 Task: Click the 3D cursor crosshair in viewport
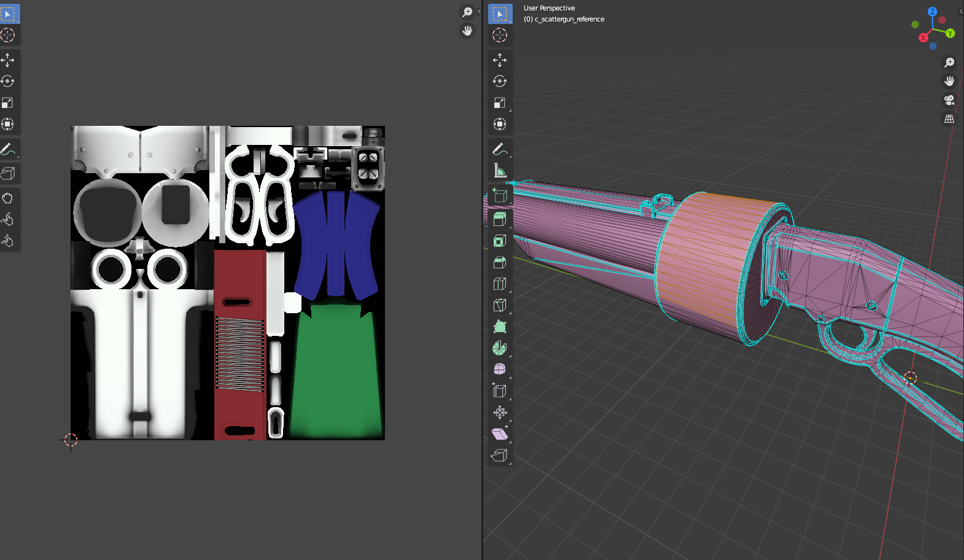tap(910, 378)
